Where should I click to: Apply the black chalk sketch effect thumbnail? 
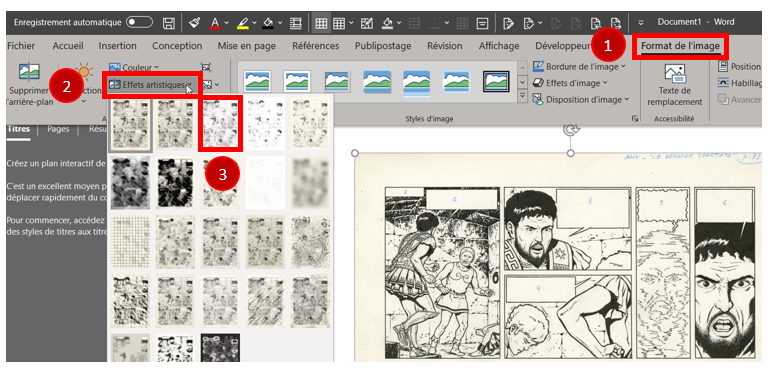tap(175, 182)
